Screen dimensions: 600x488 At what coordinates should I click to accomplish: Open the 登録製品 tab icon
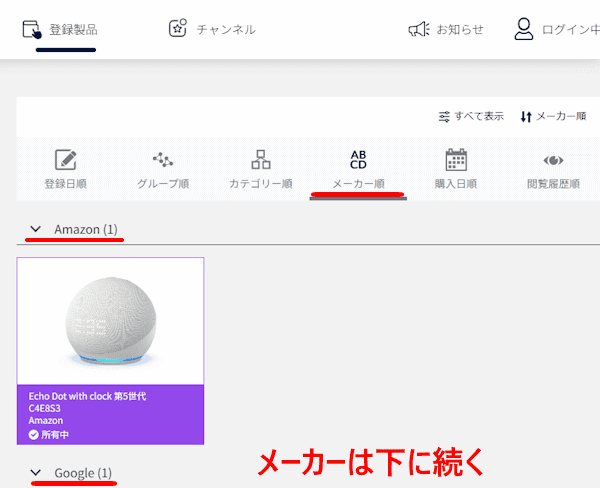(32, 29)
